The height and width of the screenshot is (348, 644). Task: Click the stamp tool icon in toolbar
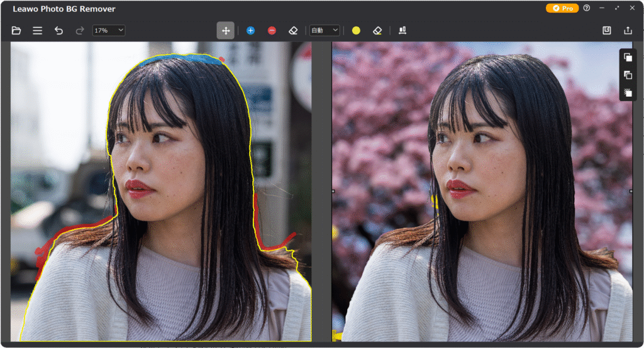point(402,30)
